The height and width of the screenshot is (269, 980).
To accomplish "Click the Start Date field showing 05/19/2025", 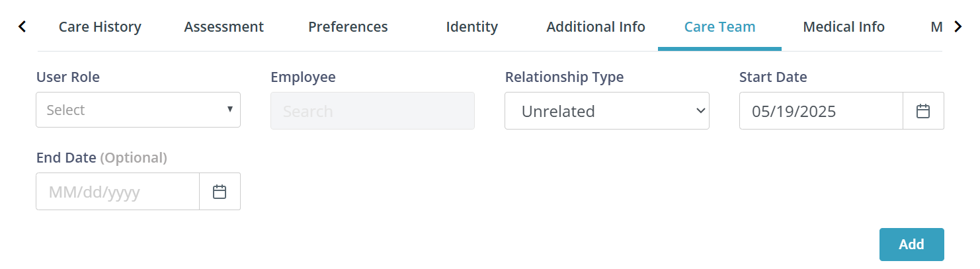I will point(821,111).
